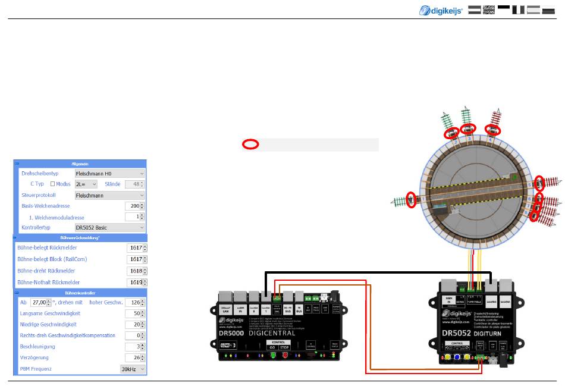Open the Steuerprotokoll dropdown
The height and width of the screenshot is (392, 565).
[109, 195]
